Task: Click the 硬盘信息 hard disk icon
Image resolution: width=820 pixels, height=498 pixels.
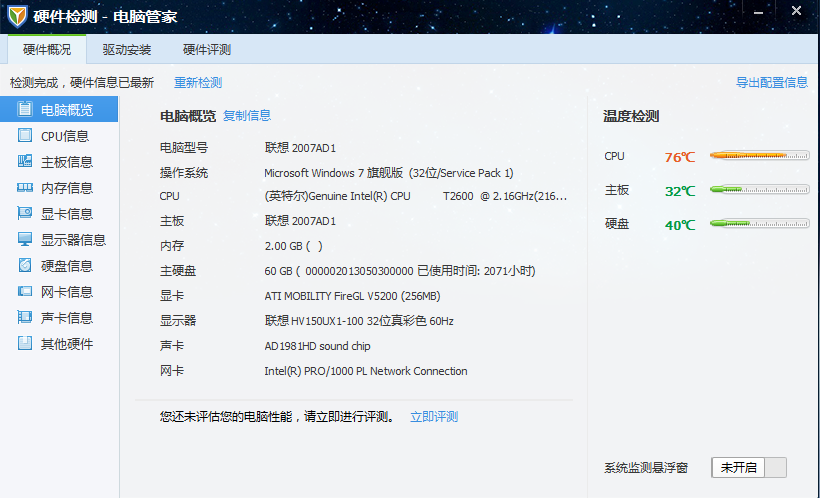Action: pyautogui.click(x=25, y=265)
